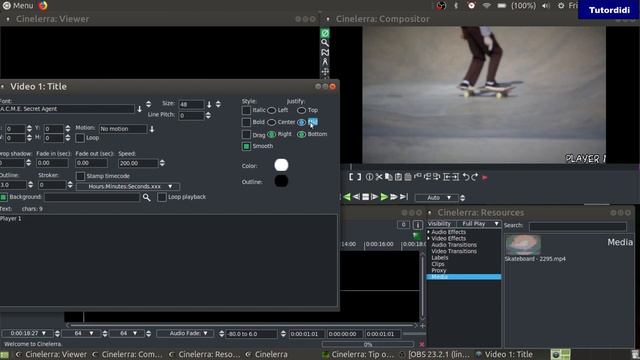640x360 pixels.
Task: Open the Hours:Minutes:Seconds.xxx timecode format dropdown
Action: coord(128,187)
